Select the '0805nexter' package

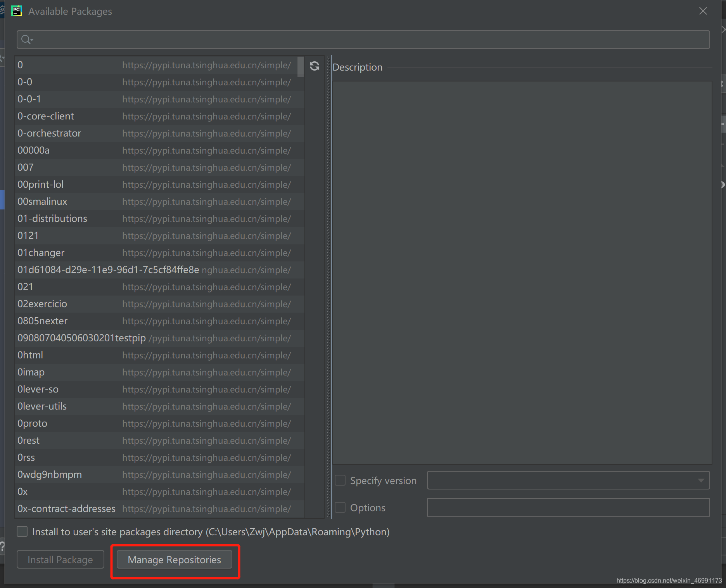point(160,321)
